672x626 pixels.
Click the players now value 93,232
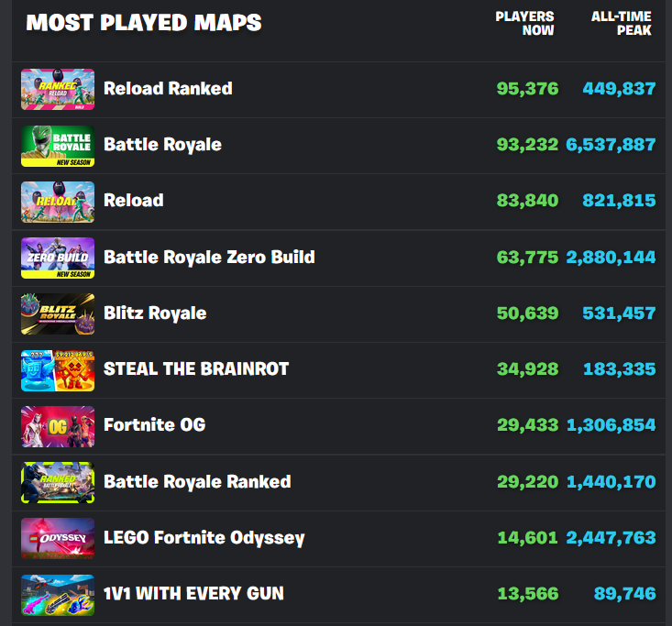(527, 145)
